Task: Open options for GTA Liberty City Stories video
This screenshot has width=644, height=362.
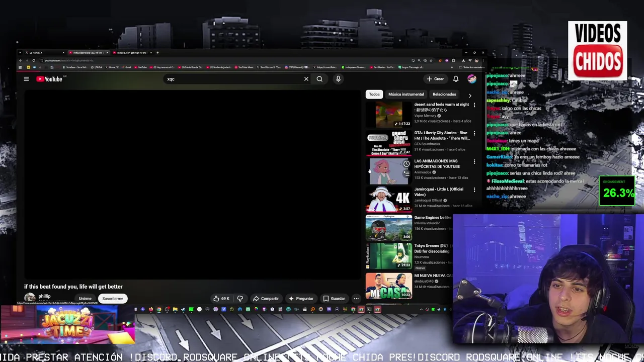Action: tap(474, 133)
